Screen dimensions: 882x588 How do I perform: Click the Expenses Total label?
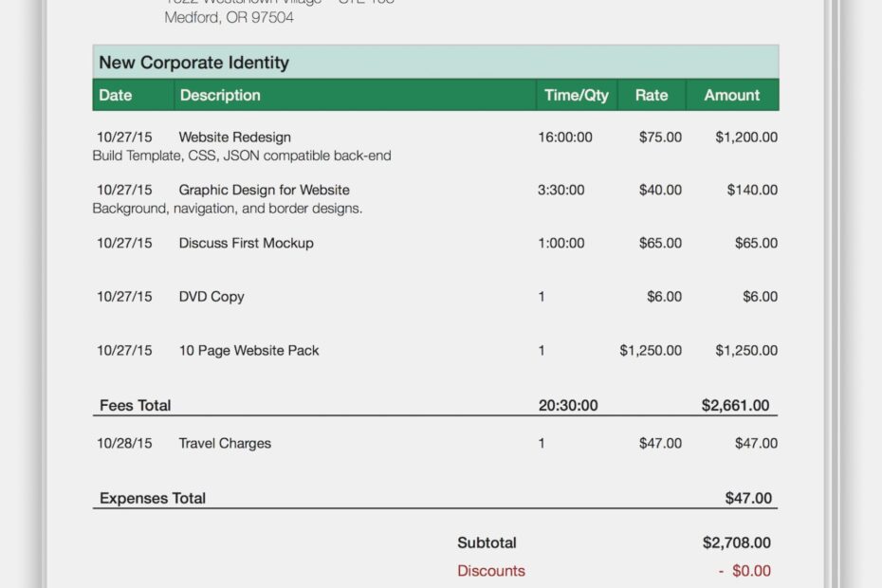coord(153,498)
